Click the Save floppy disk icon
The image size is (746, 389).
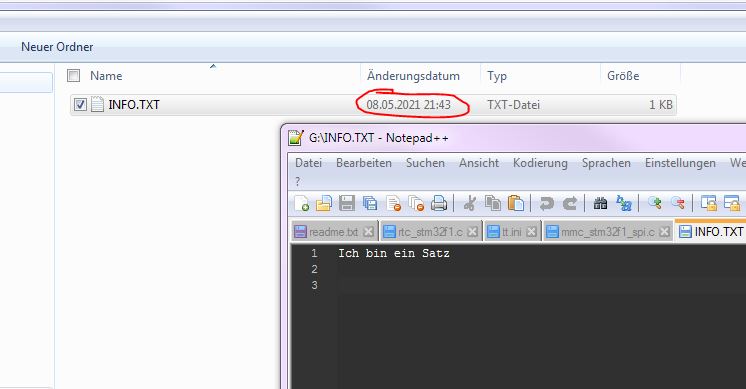347,204
